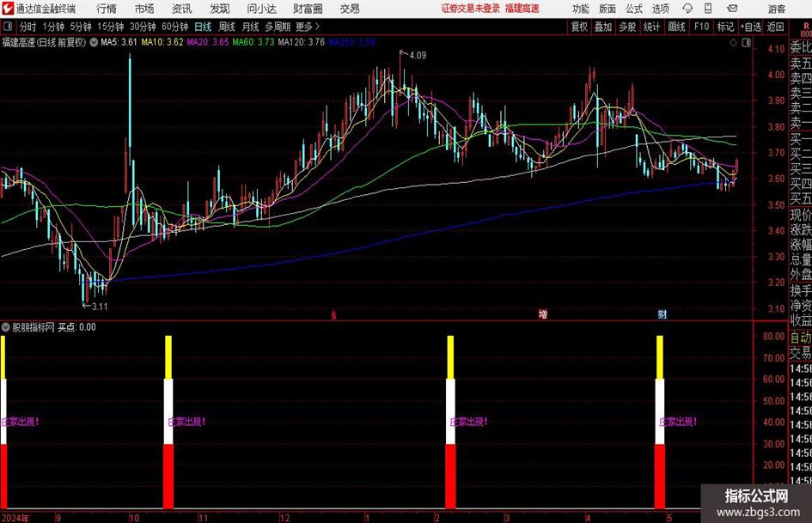The width and height of the screenshot is (812, 523).
Task: Click the 复权 toolbar button
Action: 579,27
